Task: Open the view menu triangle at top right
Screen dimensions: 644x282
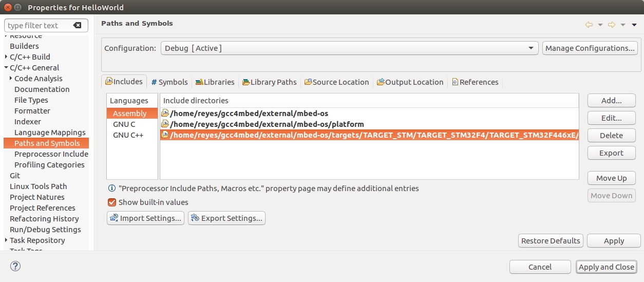Action: point(634,25)
